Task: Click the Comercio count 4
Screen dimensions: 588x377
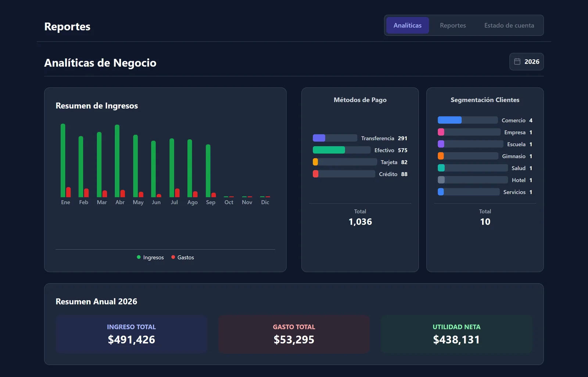Action: click(x=531, y=120)
